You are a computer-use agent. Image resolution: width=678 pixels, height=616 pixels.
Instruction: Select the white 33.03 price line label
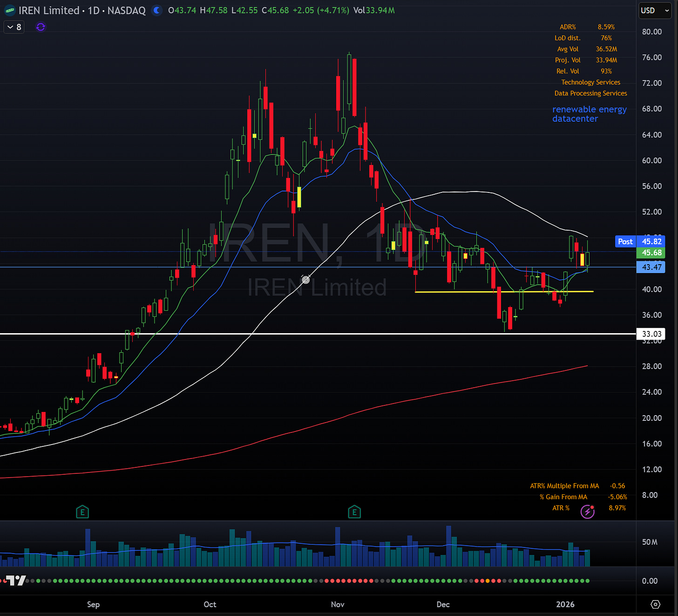[x=651, y=334]
